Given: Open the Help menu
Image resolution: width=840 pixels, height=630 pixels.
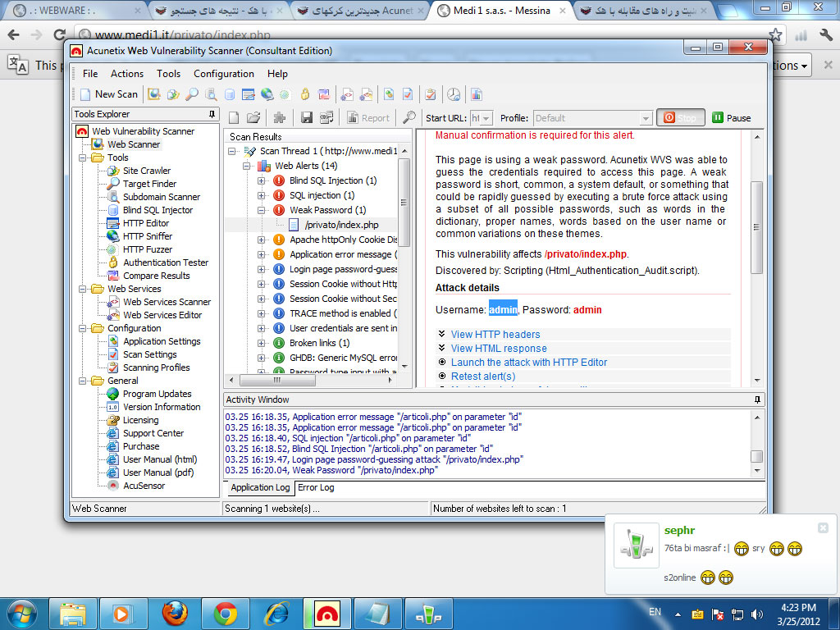Looking at the screenshot, I should (277, 74).
